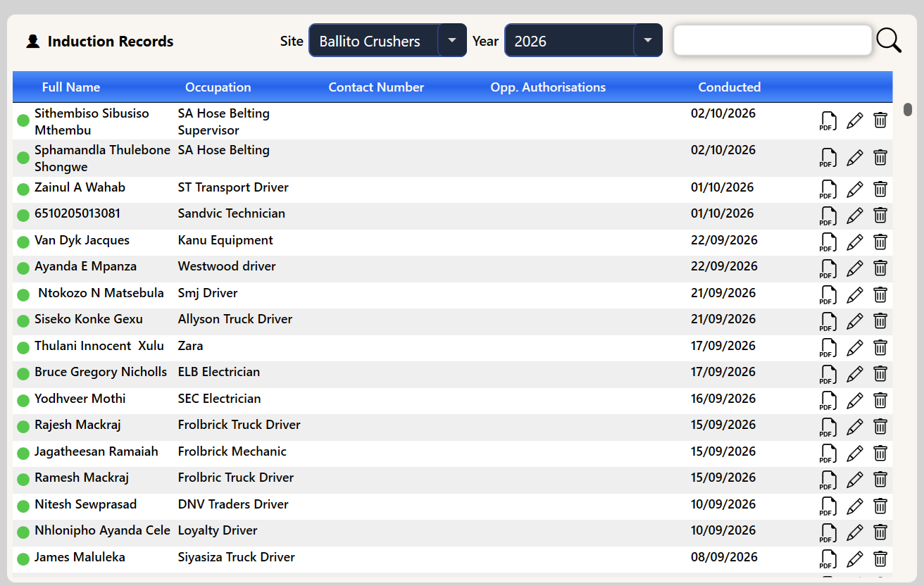This screenshot has width=924, height=586.
Task: Expand the Year dropdown showing 2026
Action: (583, 40)
